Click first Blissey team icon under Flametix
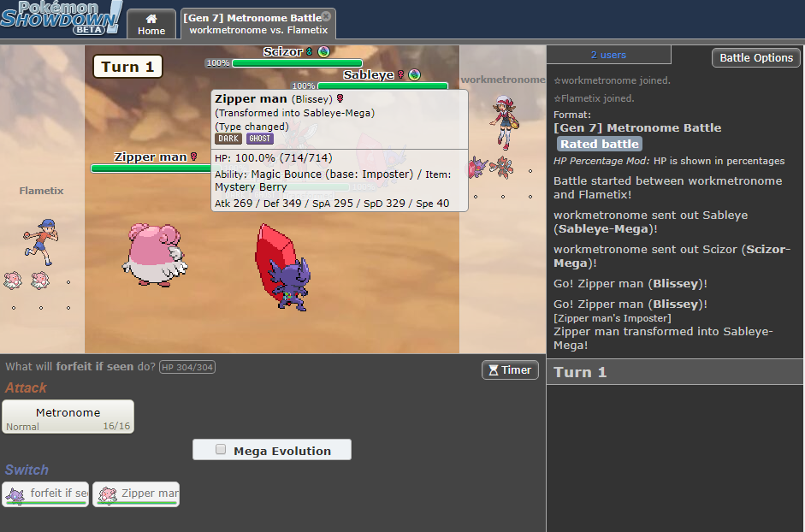 click(x=13, y=281)
